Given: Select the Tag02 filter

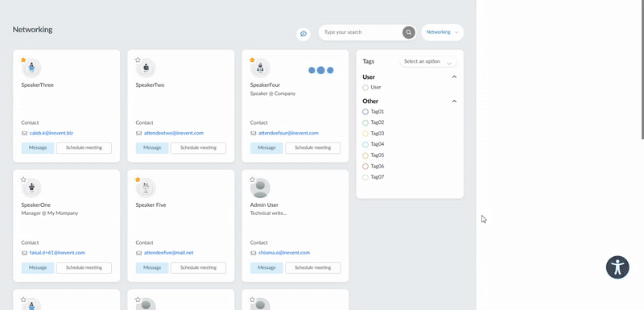Looking at the screenshot, I should [365, 122].
